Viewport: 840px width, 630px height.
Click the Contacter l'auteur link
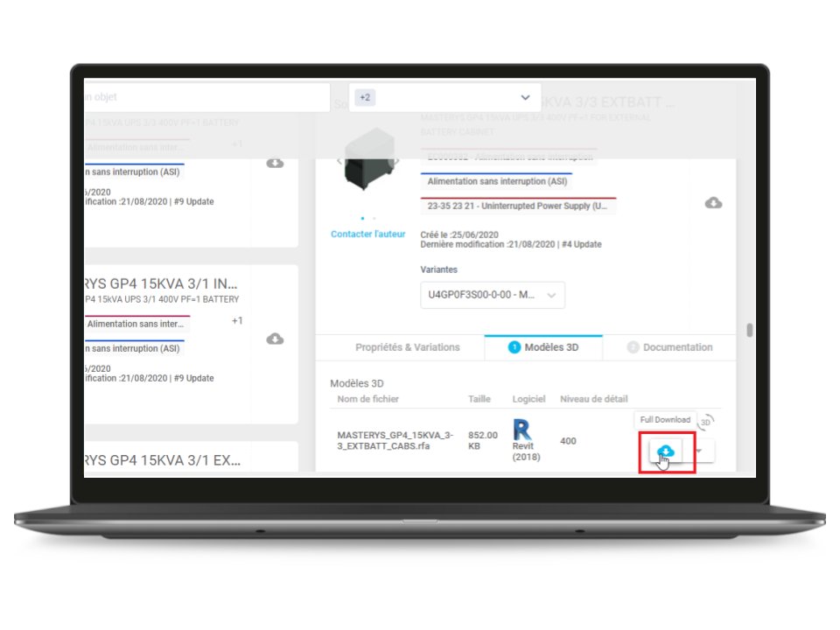point(368,234)
